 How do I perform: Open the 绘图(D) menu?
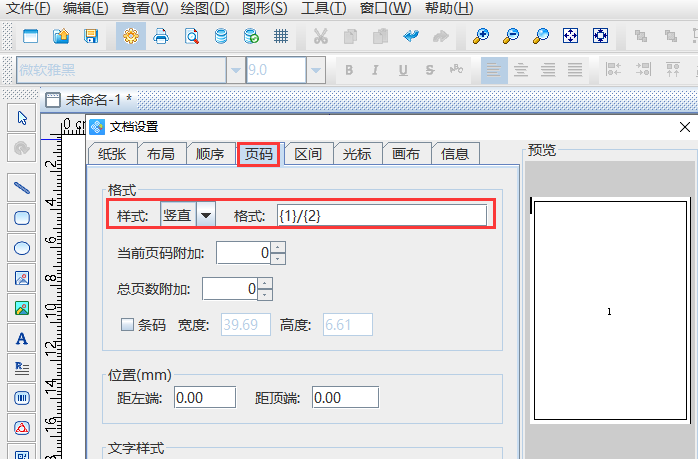coord(205,8)
